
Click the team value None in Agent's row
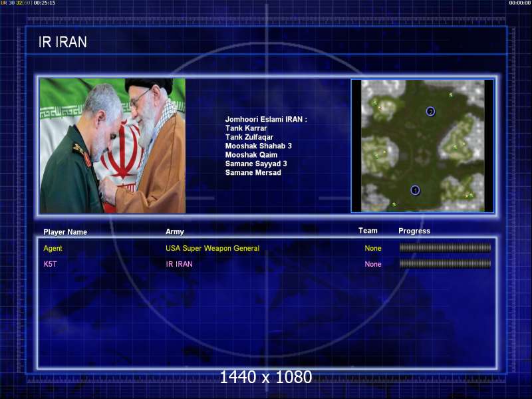pyautogui.click(x=373, y=248)
